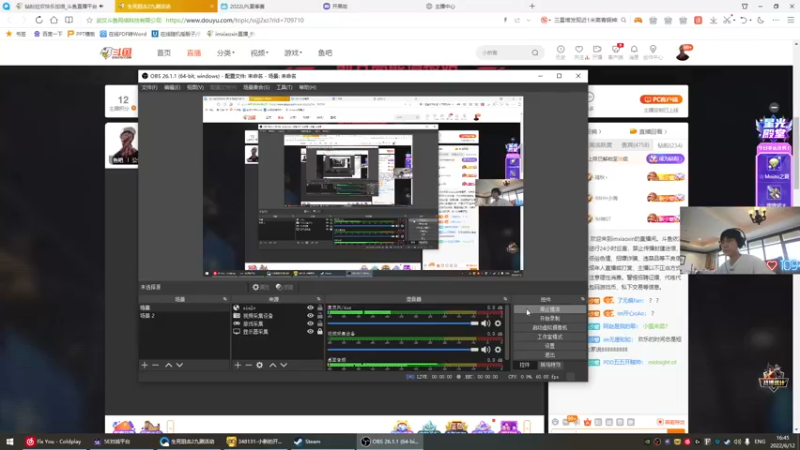The height and width of the screenshot is (450, 800).
Task: Add a new scene with the plus icon
Action: point(144,365)
